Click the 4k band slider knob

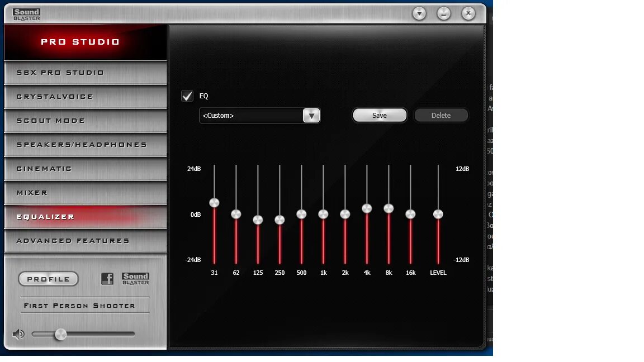coord(367,208)
